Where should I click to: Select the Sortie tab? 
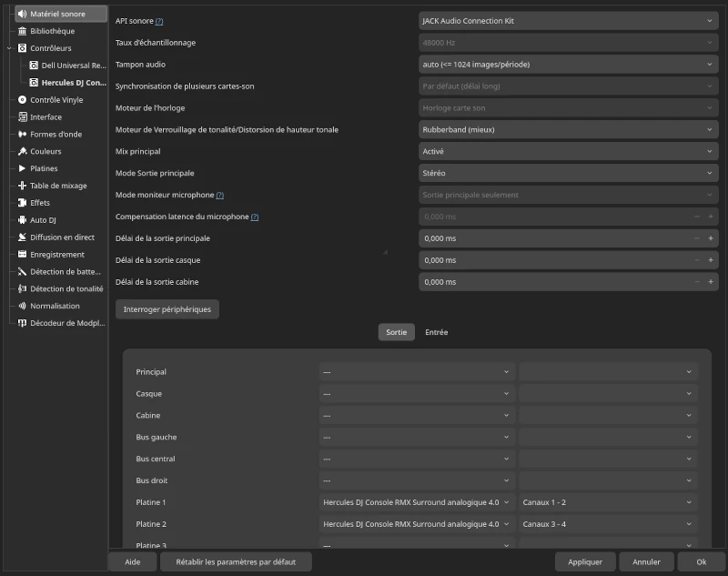(396, 332)
